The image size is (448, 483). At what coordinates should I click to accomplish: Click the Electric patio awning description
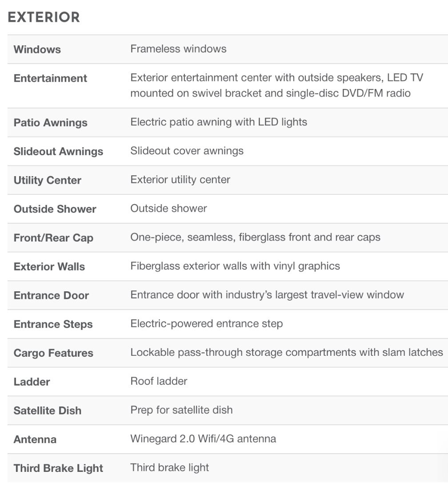(219, 122)
